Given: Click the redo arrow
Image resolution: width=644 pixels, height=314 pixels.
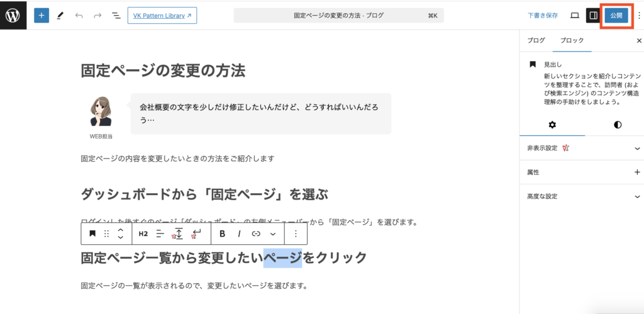Looking at the screenshot, I should pos(97,15).
